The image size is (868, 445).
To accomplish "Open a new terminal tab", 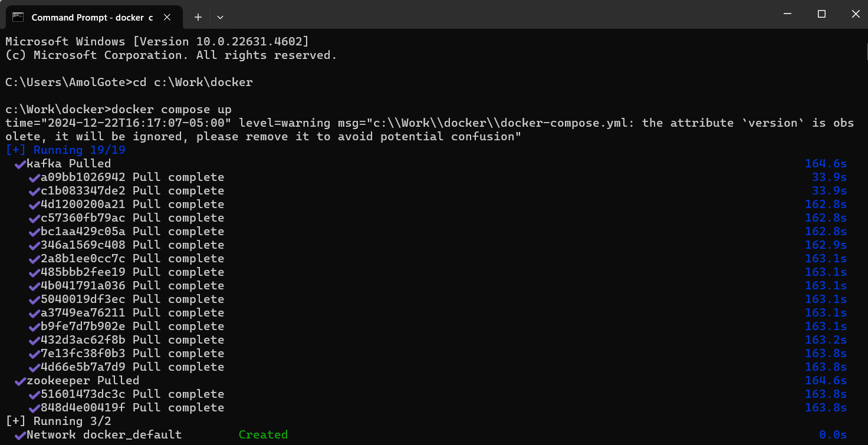I will tap(198, 17).
